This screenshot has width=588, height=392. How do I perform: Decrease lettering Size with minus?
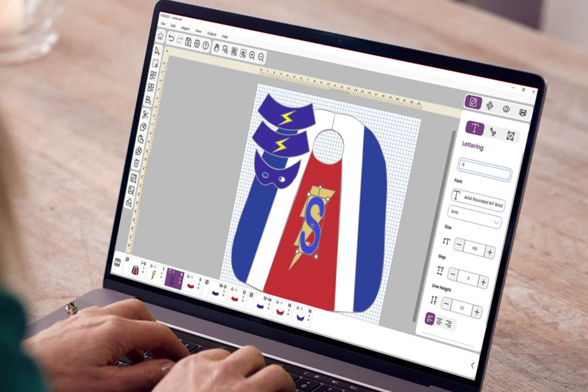(459, 245)
